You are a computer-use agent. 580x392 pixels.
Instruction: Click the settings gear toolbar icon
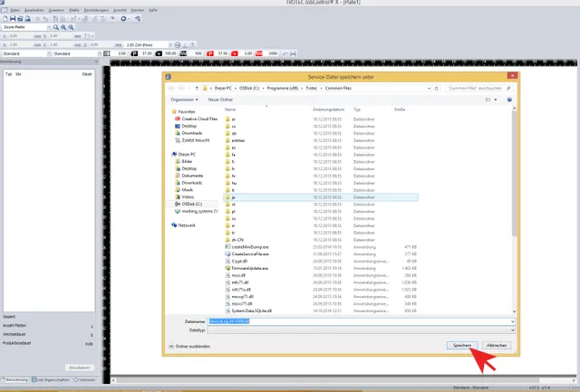point(124,19)
